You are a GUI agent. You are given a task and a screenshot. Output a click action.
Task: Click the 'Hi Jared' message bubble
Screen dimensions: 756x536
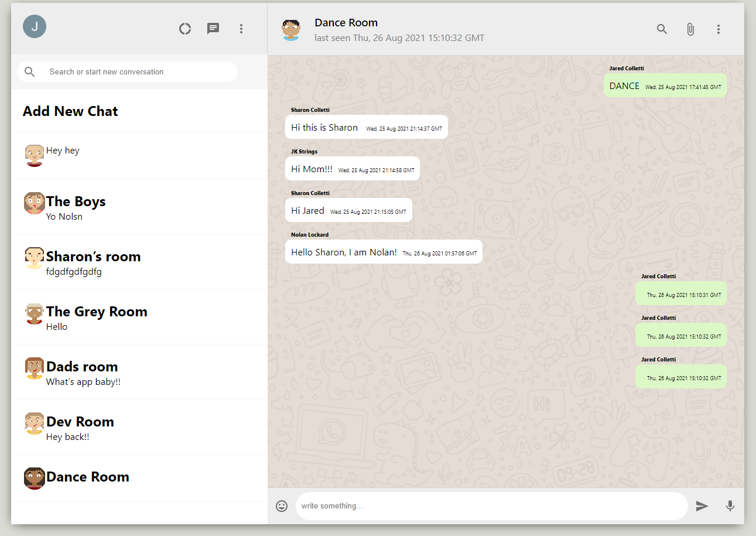pyautogui.click(x=348, y=210)
